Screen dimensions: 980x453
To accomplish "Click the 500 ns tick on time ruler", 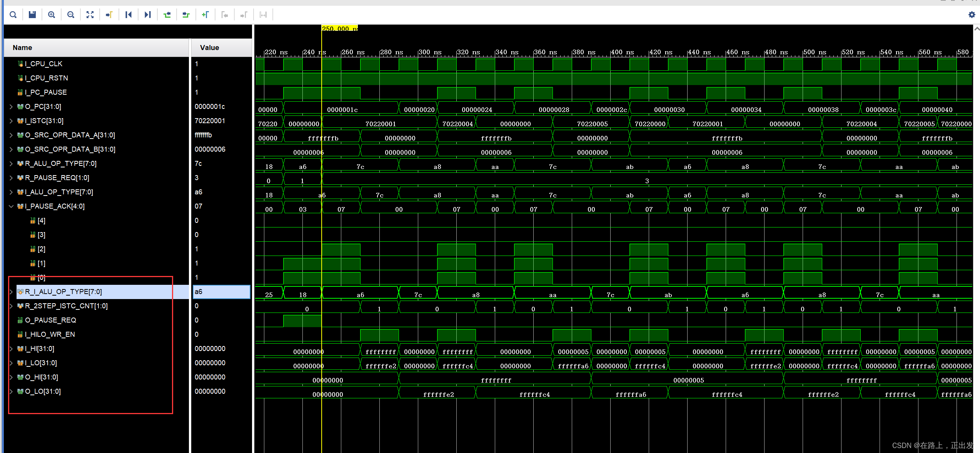I will 815,52.
